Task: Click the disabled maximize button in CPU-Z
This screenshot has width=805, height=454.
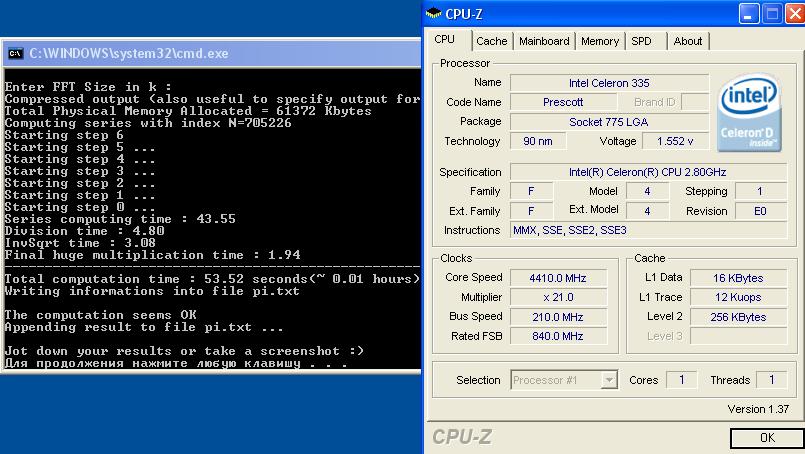Action: pos(772,14)
